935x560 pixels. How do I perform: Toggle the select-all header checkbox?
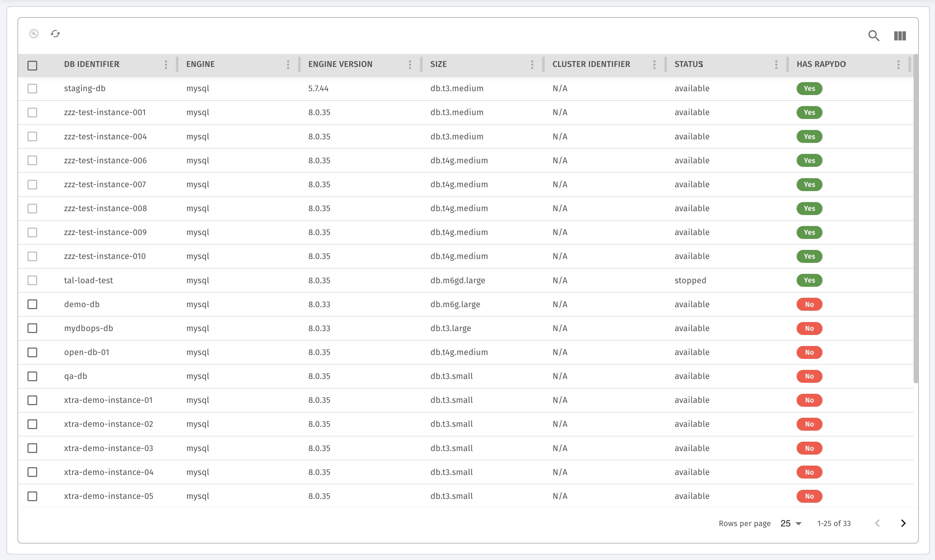[32, 65]
